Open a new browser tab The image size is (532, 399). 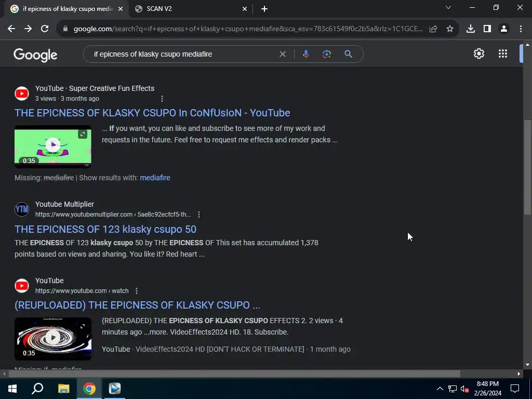(x=264, y=9)
